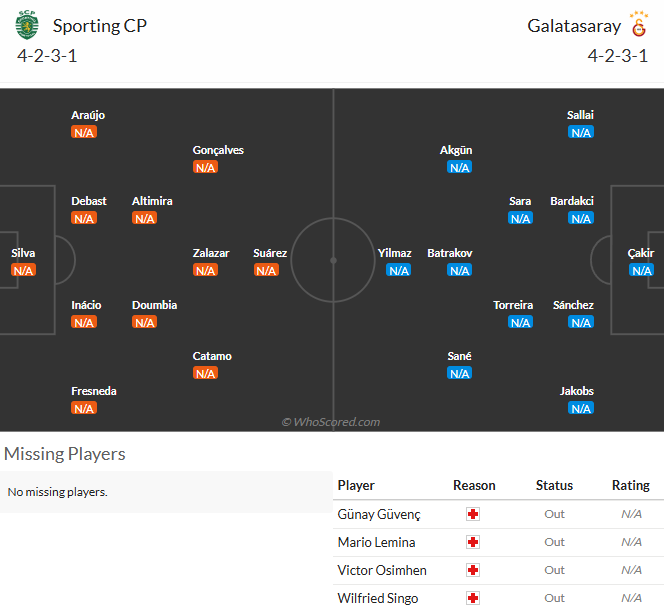This screenshot has height=616, width=664.
Task: Click Silva's orange N/A rating badge
Action: [23, 270]
